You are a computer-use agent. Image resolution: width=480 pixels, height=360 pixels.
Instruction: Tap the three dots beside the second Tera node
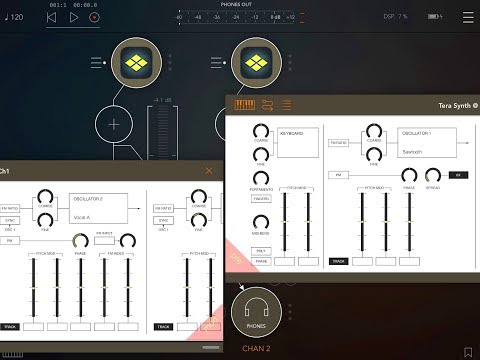(x=290, y=62)
